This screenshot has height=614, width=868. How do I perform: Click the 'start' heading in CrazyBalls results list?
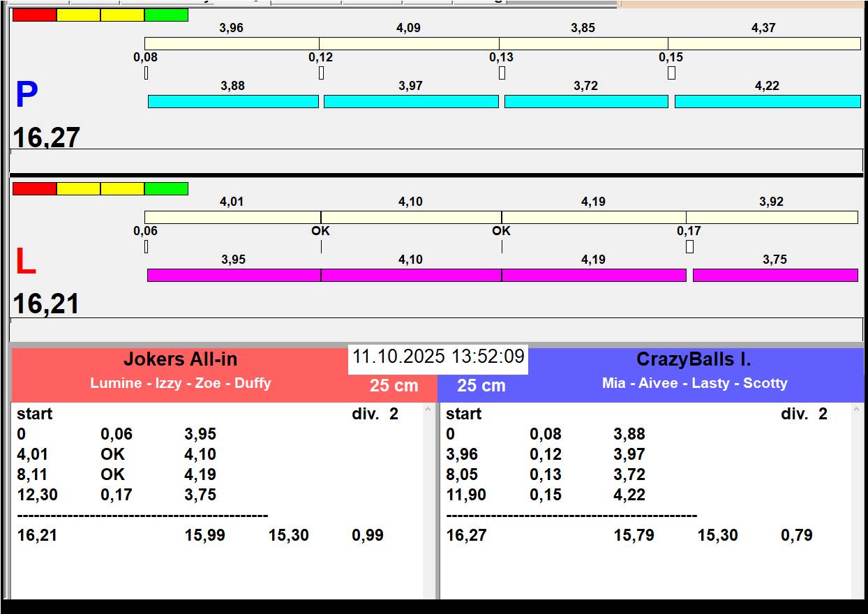coord(464,414)
